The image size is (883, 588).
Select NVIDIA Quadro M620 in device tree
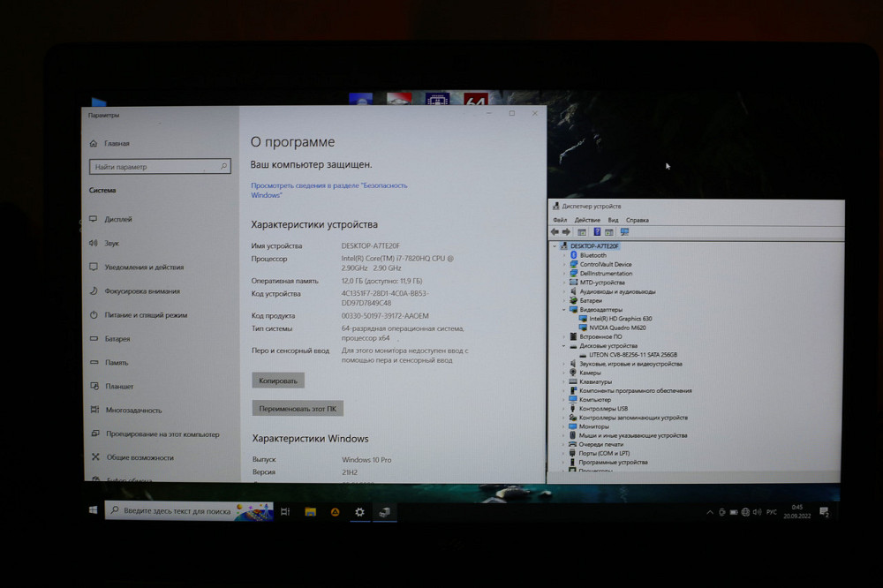615,328
